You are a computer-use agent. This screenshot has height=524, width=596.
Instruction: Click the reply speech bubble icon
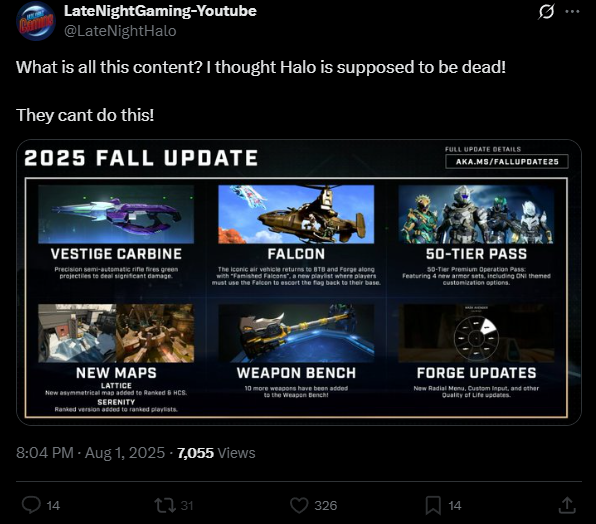pos(31,505)
